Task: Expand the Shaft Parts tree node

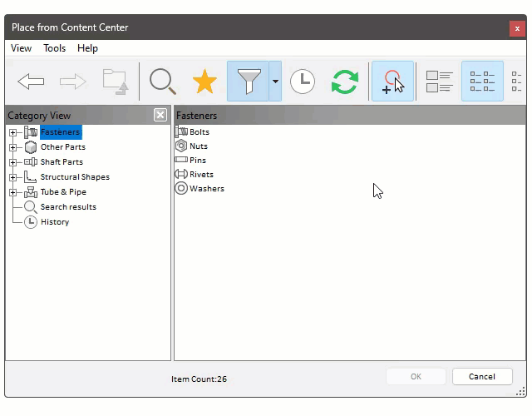Action: pos(13,162)
